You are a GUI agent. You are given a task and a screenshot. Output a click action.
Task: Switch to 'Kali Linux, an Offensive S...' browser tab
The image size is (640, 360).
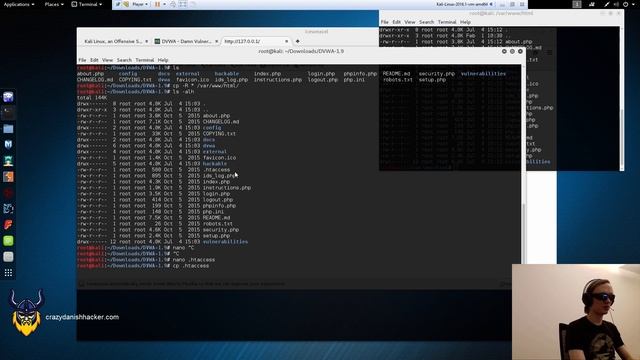point(113,41)
